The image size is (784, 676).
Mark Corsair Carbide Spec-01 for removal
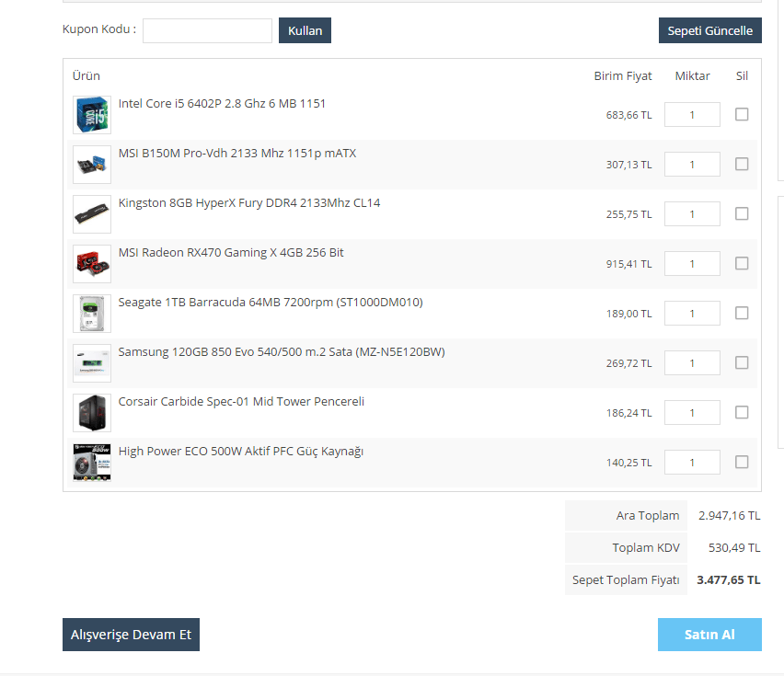(742, 412)
